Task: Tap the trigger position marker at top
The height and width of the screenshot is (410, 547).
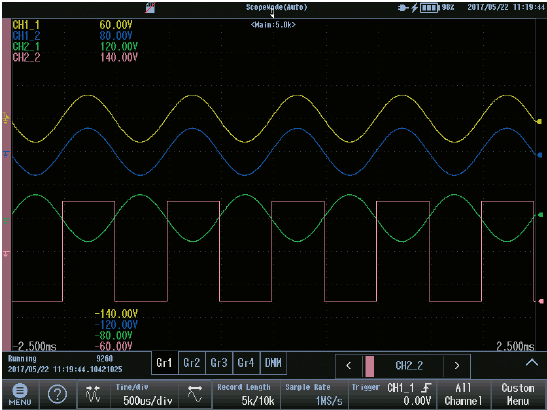Action: (x=272, y=14)
